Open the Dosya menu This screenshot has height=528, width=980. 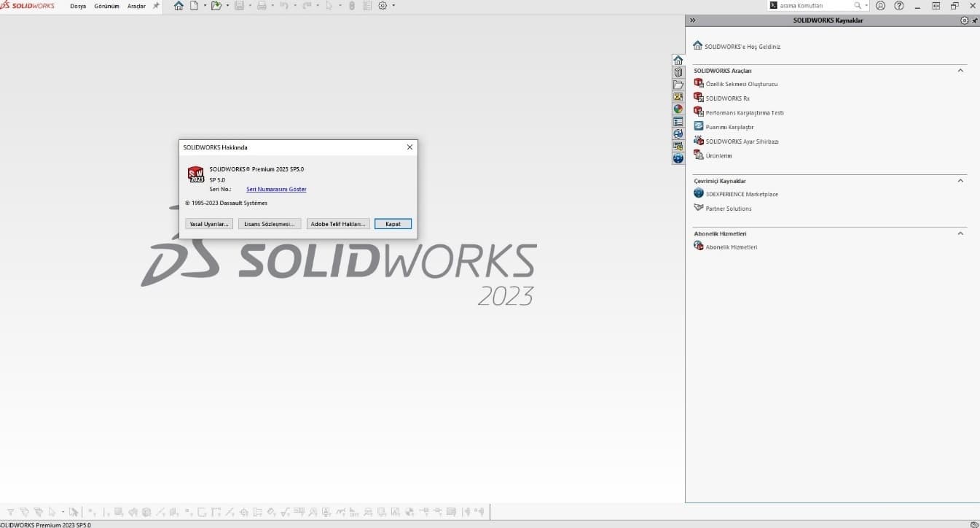[78, 6]
